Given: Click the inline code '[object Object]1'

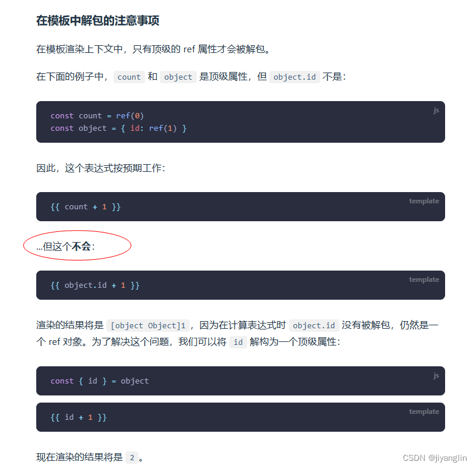Looking at the screenshot, I should click(148, 325).
